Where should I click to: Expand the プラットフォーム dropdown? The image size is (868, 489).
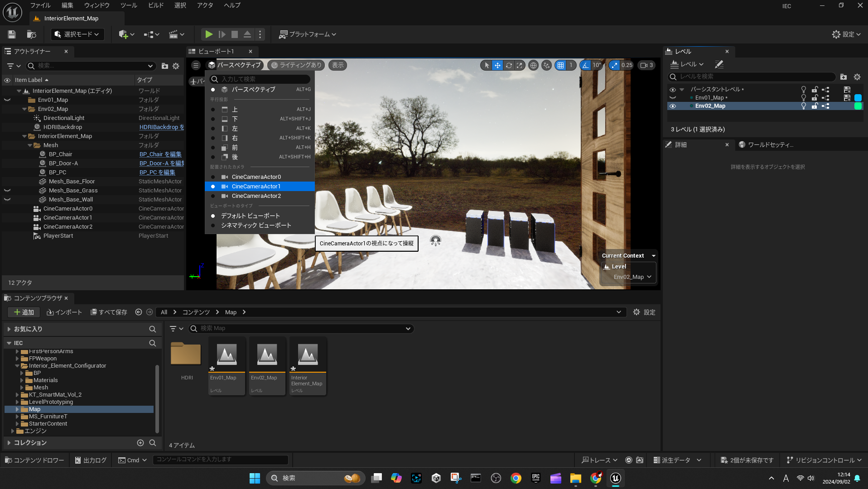308,34
